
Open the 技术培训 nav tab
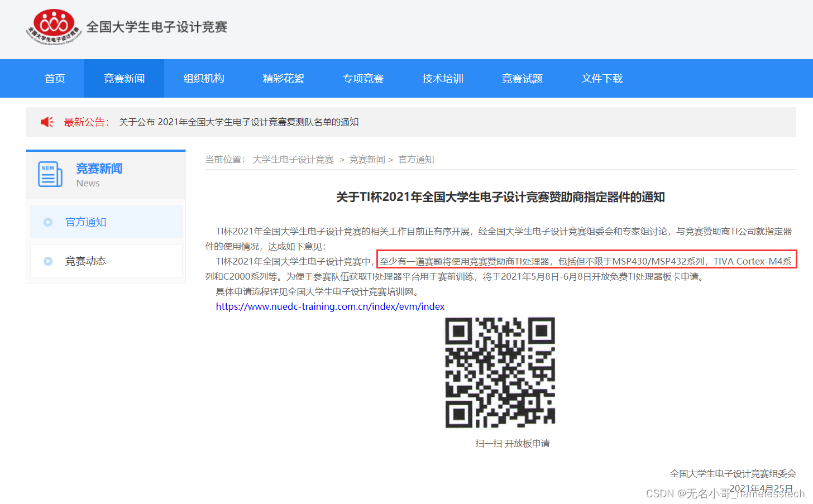(443, 79)
